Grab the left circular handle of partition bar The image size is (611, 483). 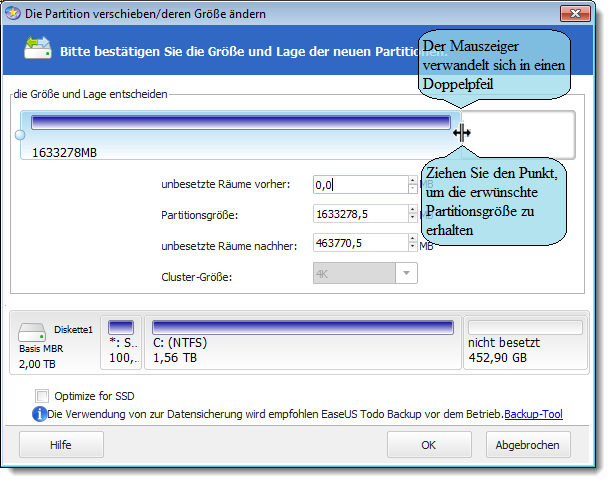coord(20,134)
